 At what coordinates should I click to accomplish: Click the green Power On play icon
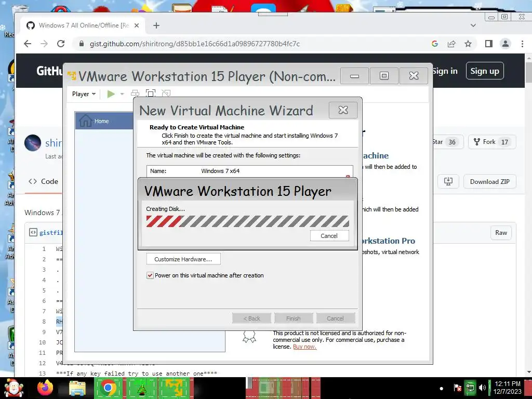tap(111, 94)
